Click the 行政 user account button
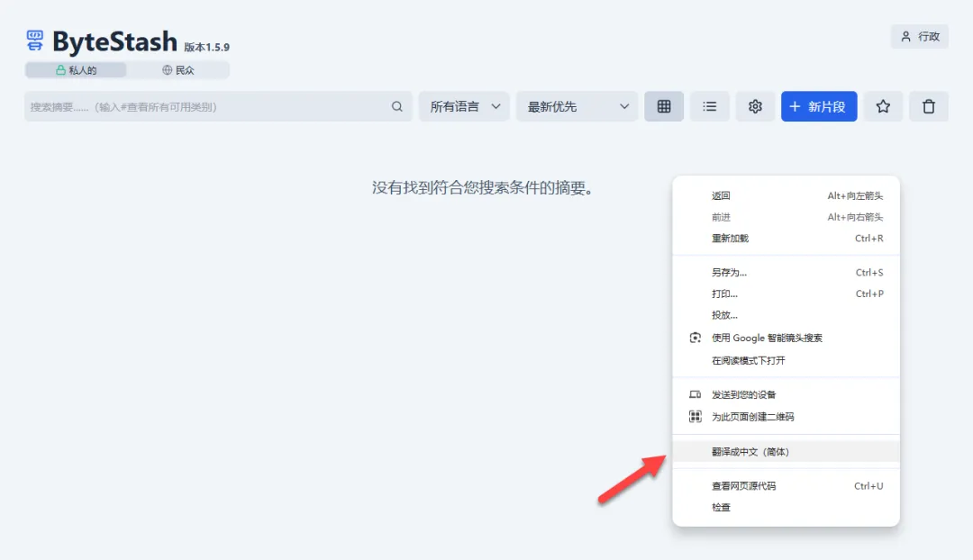 coord(919,37)
